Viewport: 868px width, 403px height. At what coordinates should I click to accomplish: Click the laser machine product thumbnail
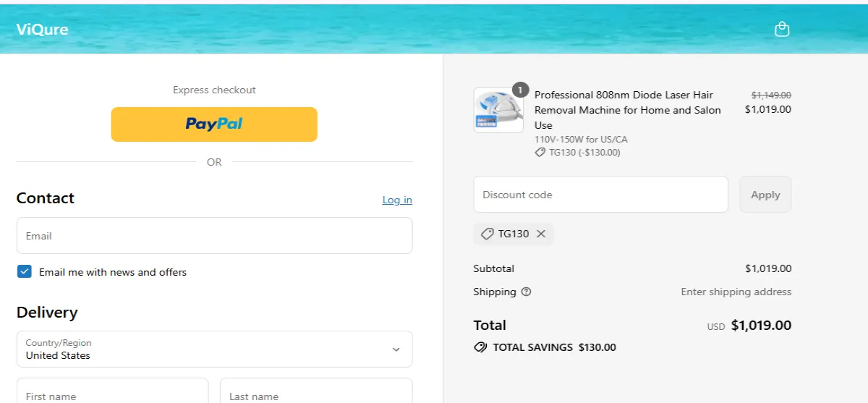click(498, 110)
